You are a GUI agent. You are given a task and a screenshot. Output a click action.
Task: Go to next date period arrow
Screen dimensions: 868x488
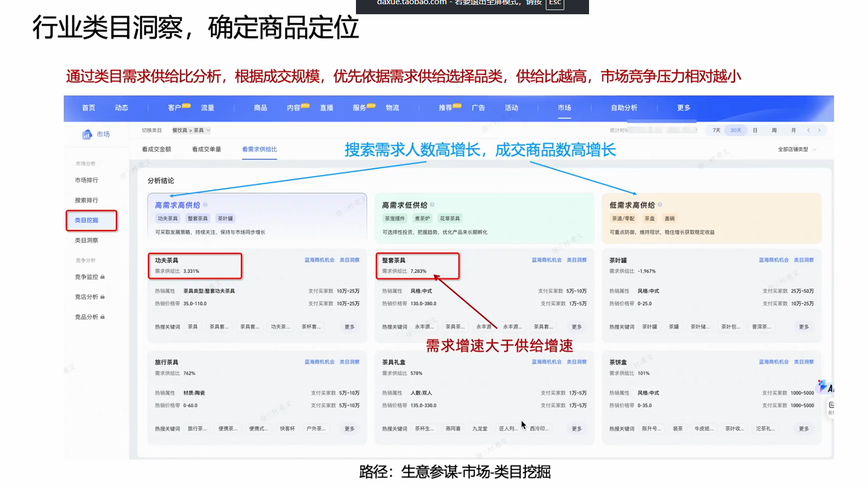819,130
